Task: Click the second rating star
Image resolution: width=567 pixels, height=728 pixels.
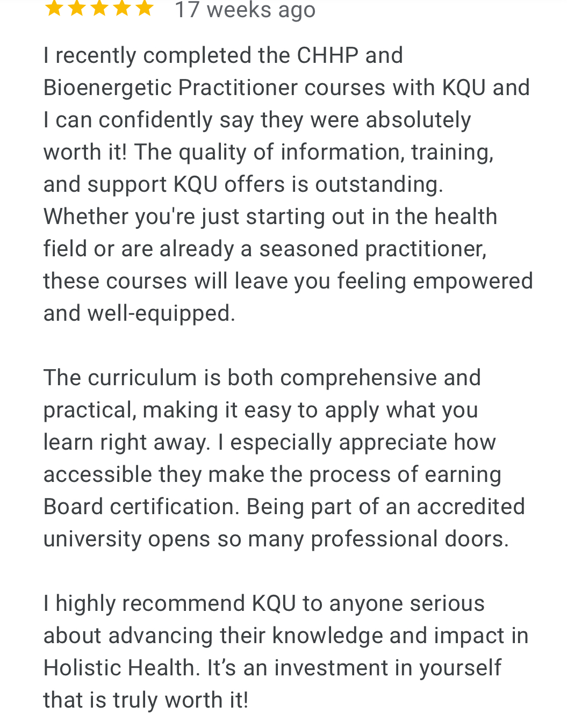Action: (x=76, y=8)
